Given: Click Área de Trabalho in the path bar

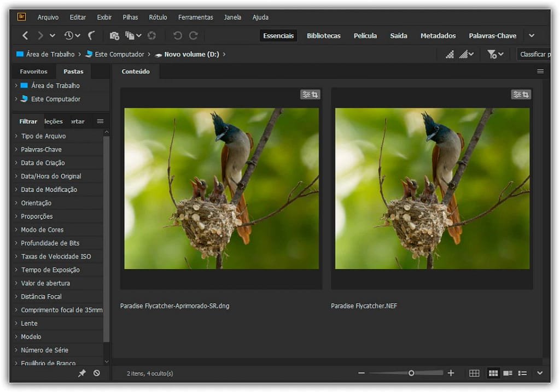Looking at the screenshot, I should pyautogui.click(x=45, y=54).
